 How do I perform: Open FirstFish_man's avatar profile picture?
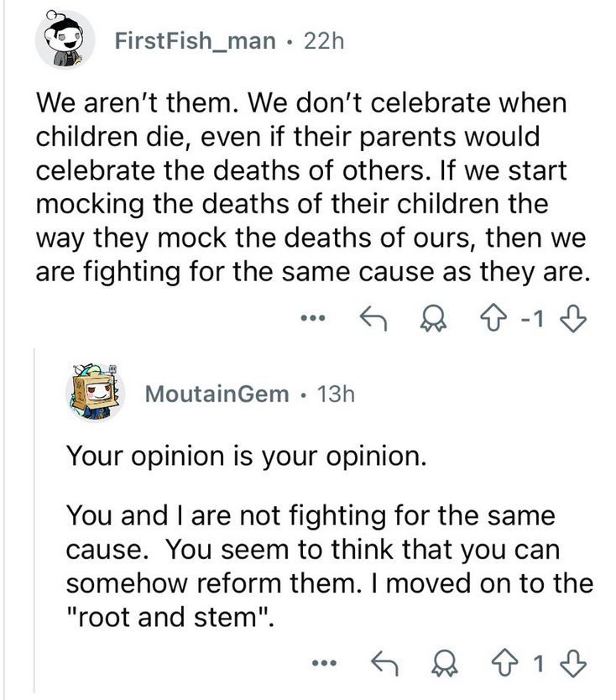click(65, 39)
